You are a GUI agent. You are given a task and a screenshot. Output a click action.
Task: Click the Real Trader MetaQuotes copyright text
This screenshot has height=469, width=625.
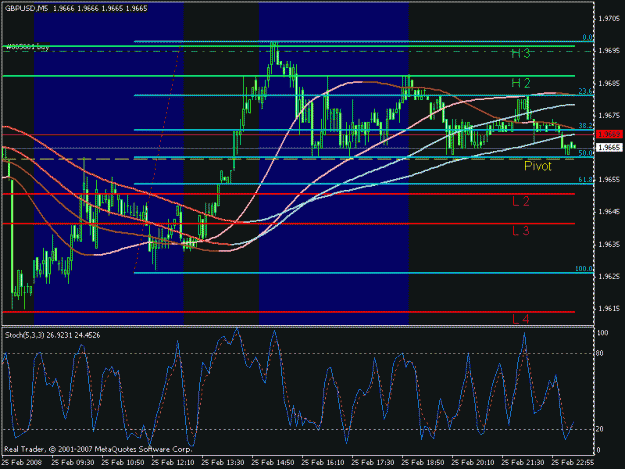coord(98,449)
